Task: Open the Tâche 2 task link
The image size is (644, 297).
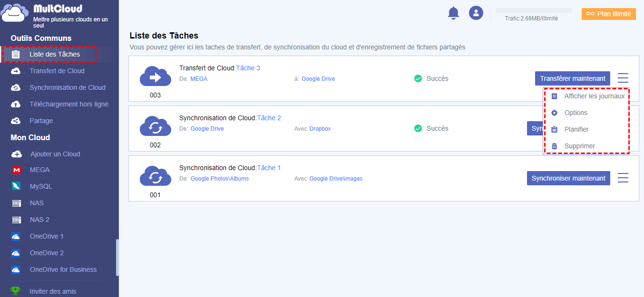Action: [269, 118]
